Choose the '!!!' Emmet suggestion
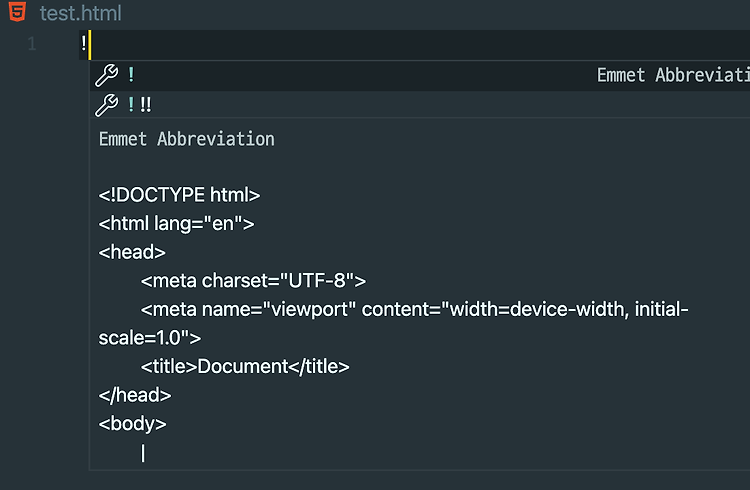 point(420,105)
